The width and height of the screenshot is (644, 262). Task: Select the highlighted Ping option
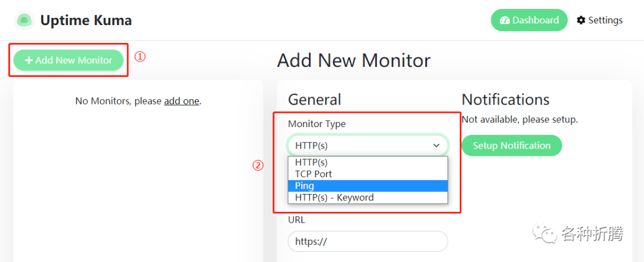(305, 186)
